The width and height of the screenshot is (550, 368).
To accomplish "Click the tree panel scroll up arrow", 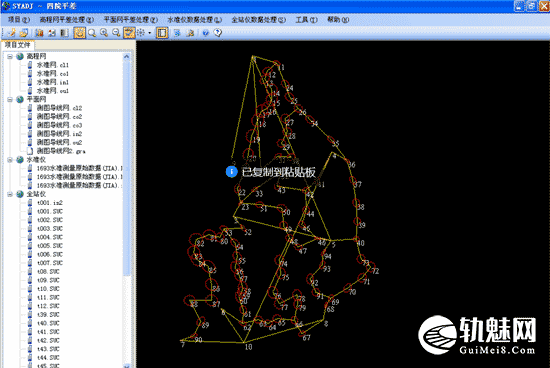I will pyautogui.click(x=127, y=56).
